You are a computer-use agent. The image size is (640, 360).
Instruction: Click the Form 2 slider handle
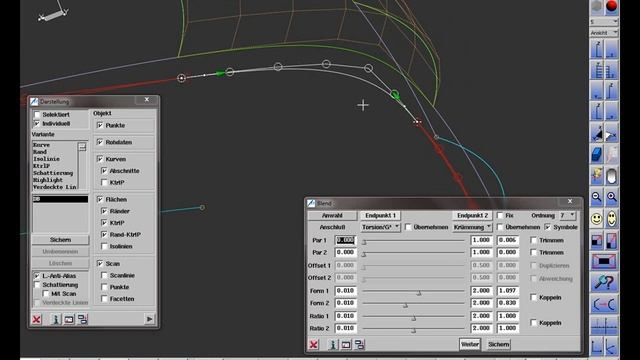pyautogui.click(x=405, y=305)
